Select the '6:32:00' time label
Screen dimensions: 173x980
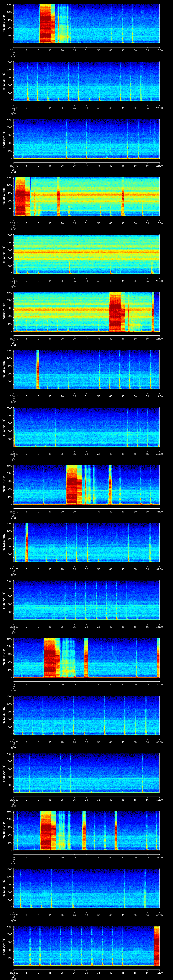tap(14, 627)
